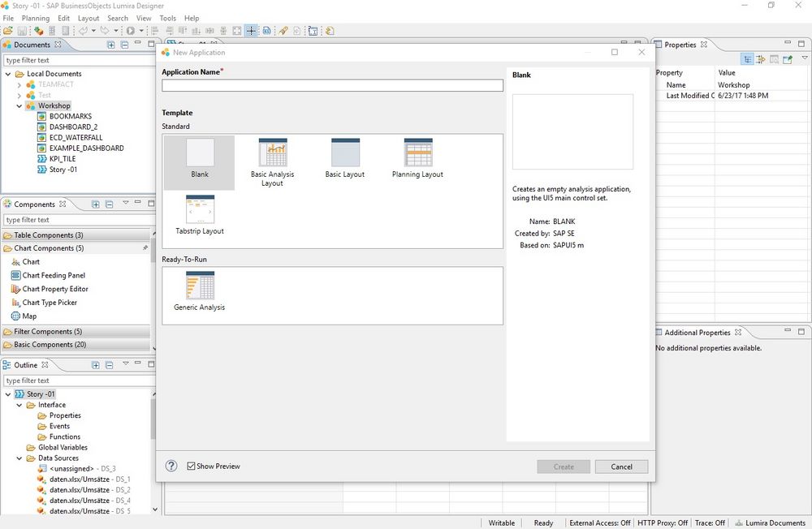Collapse the Local Documents tree node

tap(8, 74)
